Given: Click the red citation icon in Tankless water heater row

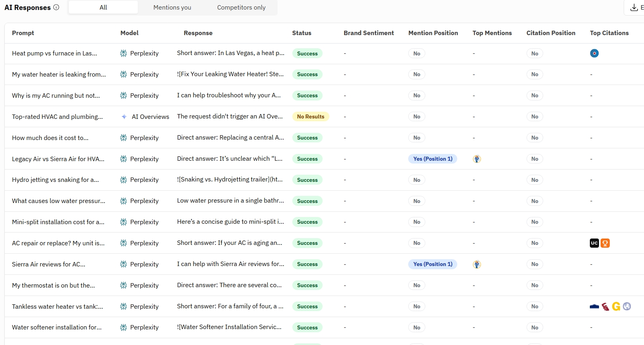Looking at the screenshot, I should pos(605,306).
